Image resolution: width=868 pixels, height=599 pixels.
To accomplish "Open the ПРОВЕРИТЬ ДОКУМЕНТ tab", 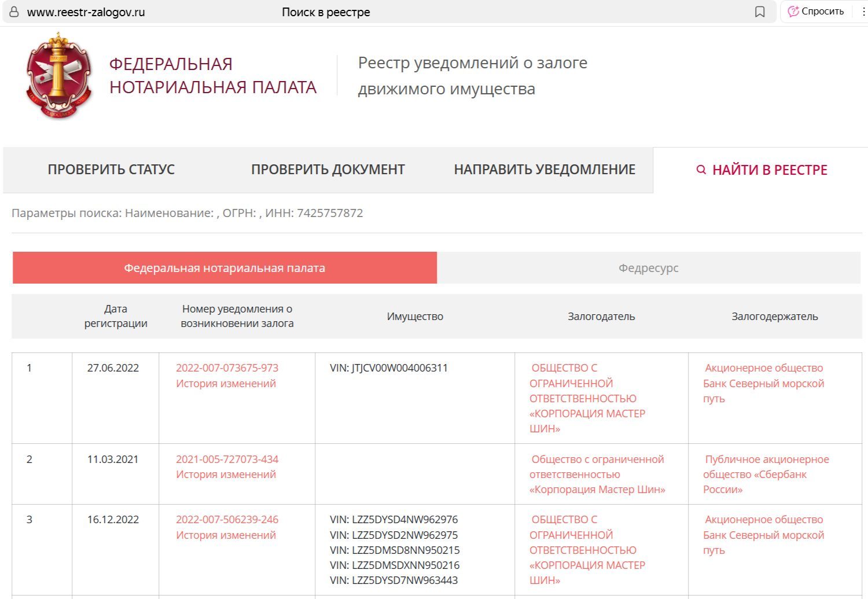I will pyautogui.click(x=328, y=170).
